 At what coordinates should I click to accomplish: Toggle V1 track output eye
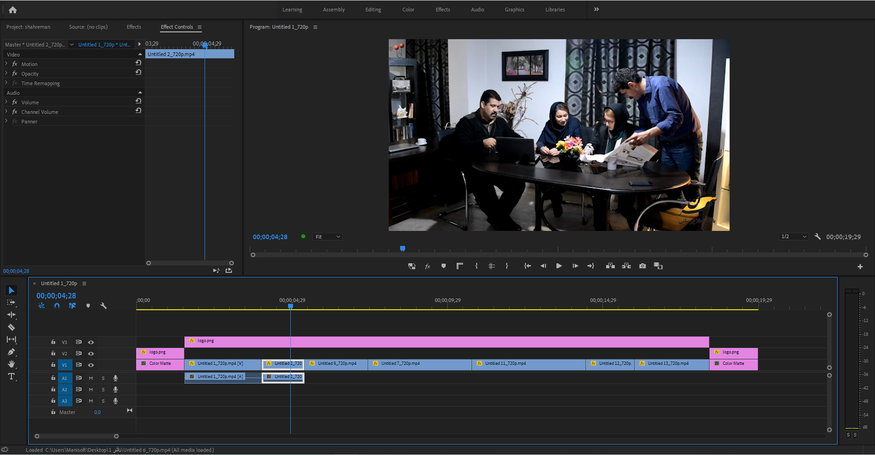point(90,365)
